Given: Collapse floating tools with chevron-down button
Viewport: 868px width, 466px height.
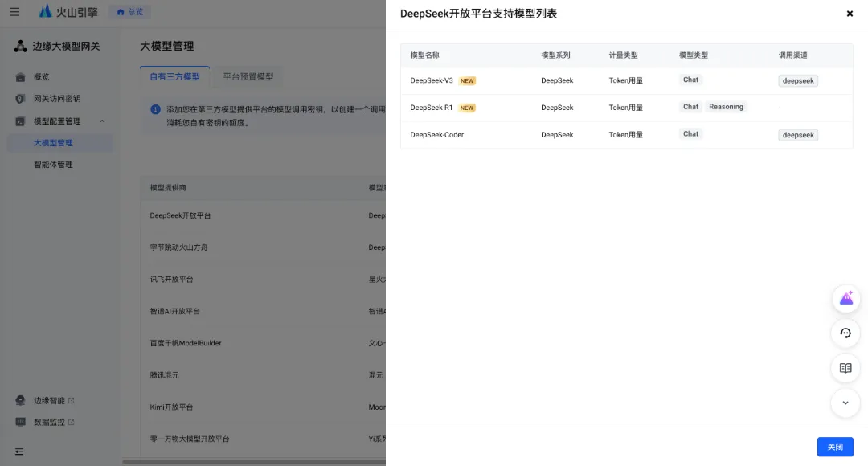Looking at the screenshot, I should tap(845, 403).
